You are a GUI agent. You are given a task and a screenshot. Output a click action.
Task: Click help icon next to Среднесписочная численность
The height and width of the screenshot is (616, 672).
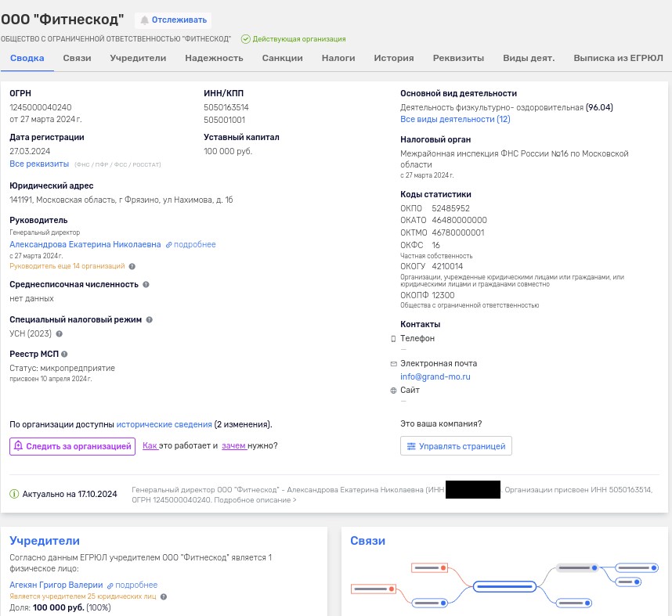click(x=146, y=284)
